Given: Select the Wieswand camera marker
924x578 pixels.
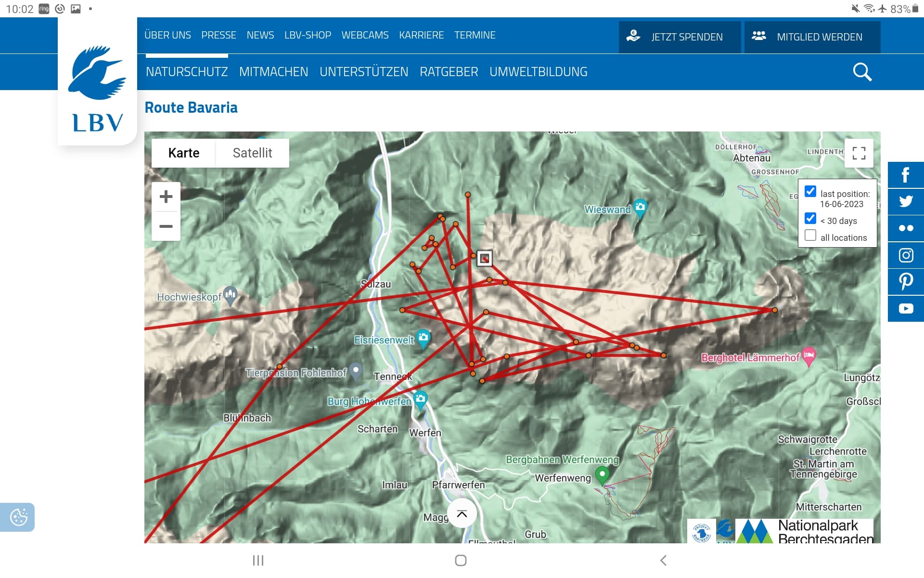Looking at the screenshot, I should point(640,208).
